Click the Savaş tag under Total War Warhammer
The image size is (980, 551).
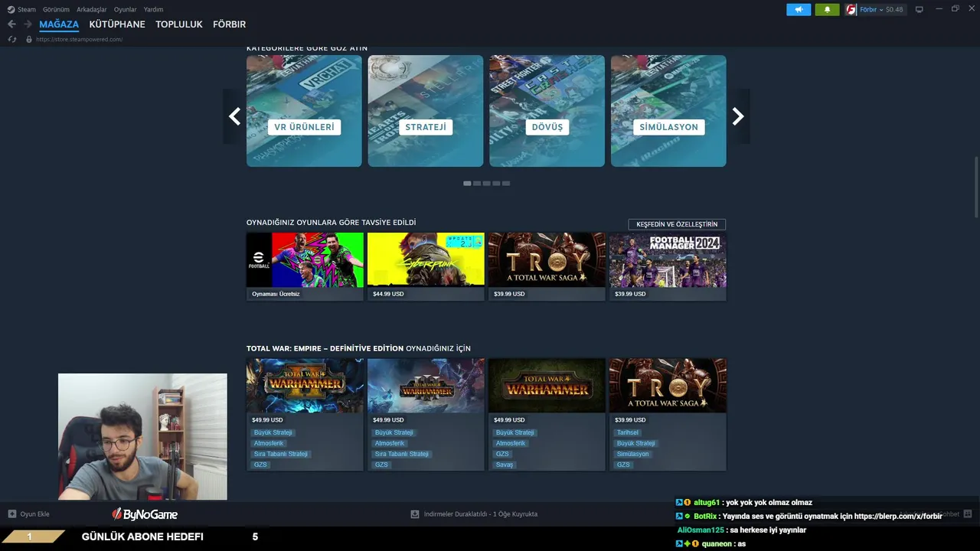[x=505, y=465]
